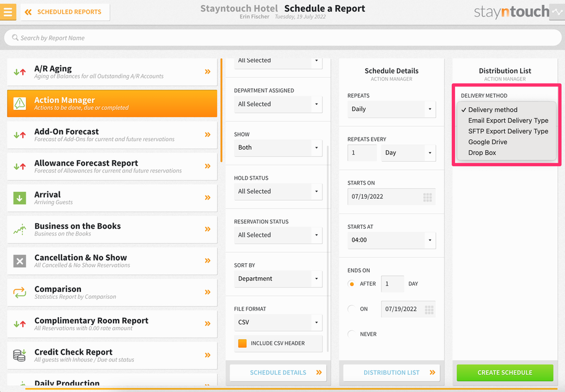Click the chevron on Complimentary Room Report row
The image size is (565, 392).
pyautogui.click(x=208, y=324)
